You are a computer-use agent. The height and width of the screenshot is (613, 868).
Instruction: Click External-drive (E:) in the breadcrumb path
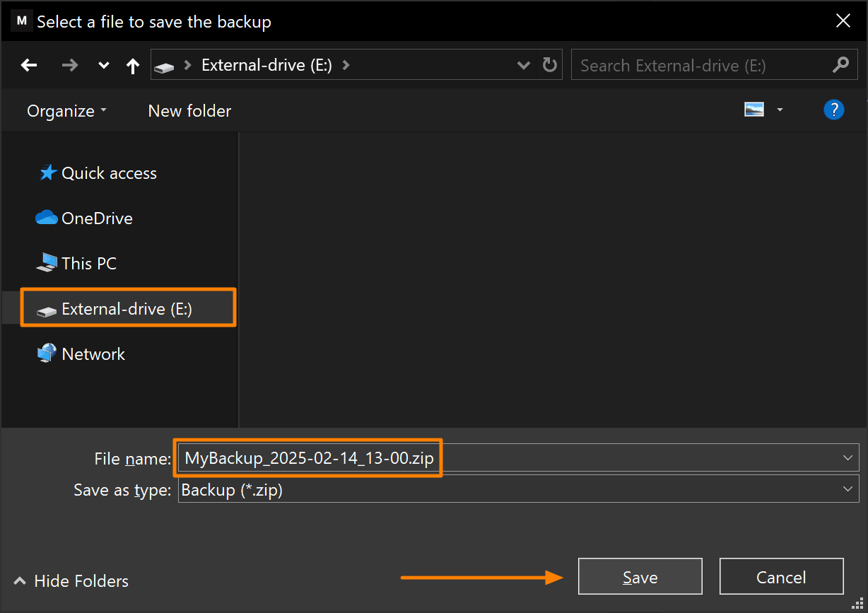tap(266, 64)
